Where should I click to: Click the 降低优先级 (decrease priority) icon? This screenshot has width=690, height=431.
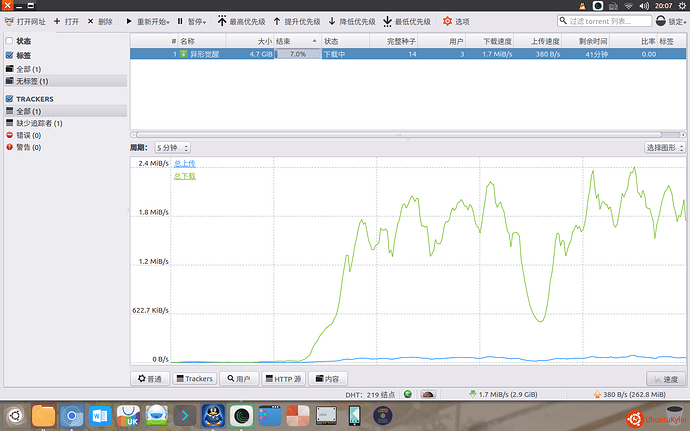[x=332, y=21]
